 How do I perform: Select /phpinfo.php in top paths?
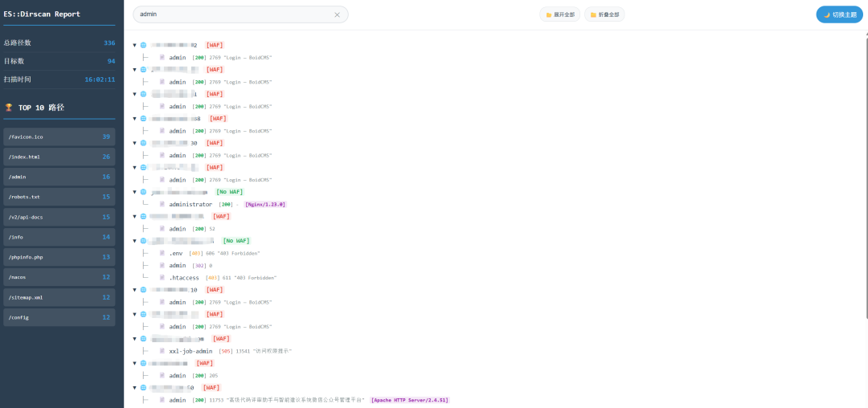pos(59,257)
